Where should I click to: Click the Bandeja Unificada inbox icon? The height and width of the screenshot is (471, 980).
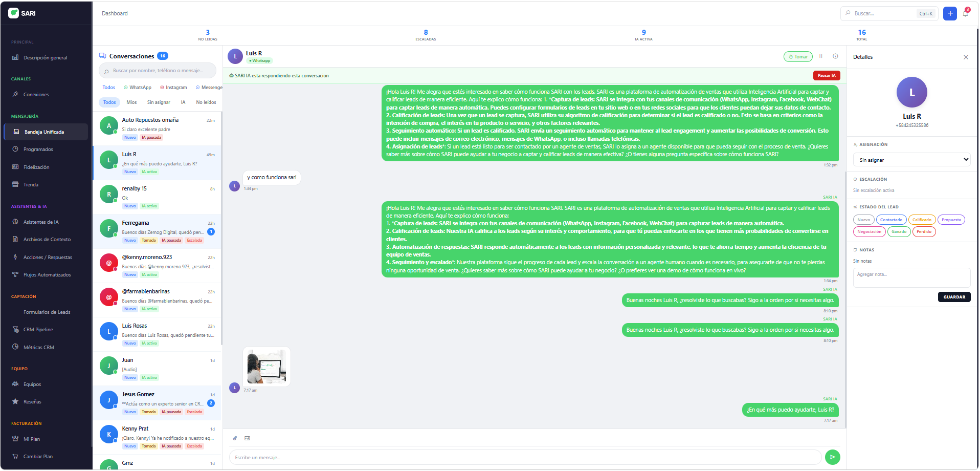pos(16,132)
